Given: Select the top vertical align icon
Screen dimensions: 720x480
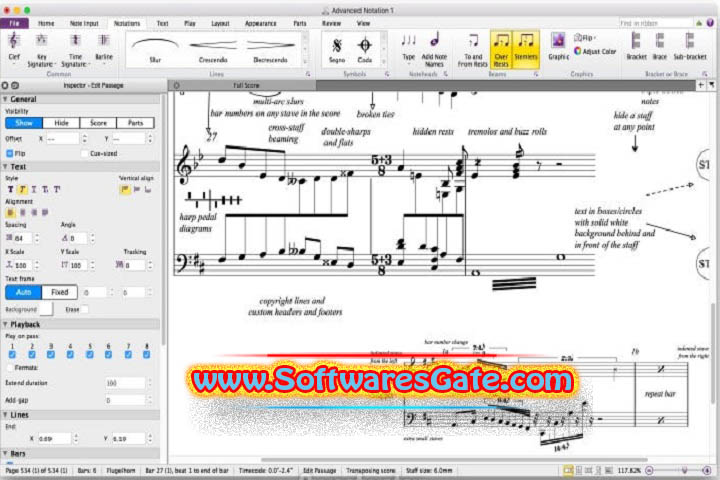Looking at the screenshot, I should pyautogui.click(x=124, y=189).
